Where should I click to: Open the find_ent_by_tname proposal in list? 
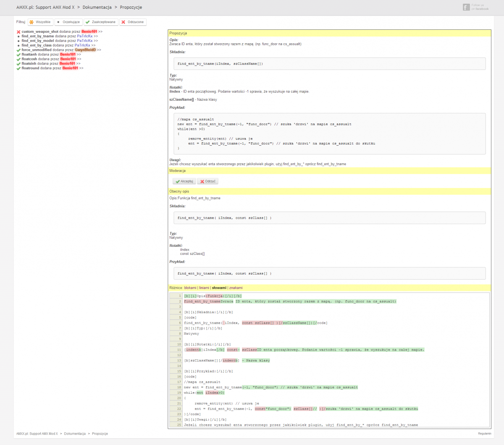coord(38,37)
